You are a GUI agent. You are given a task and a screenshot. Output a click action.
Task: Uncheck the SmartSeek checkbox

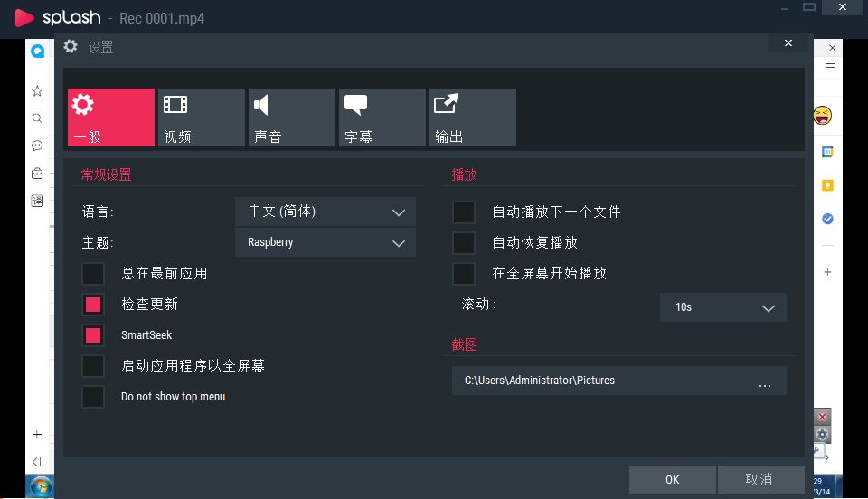tap(93, 335)
